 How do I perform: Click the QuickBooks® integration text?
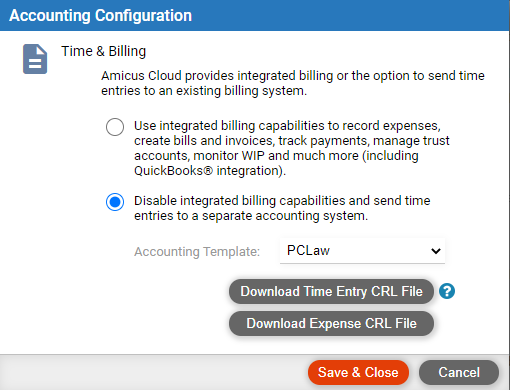coord(210,171)
